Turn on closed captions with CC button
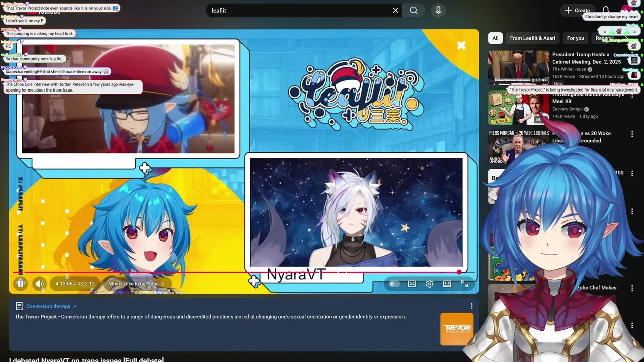This screenshot has width=644, height=362. [412, 284]
